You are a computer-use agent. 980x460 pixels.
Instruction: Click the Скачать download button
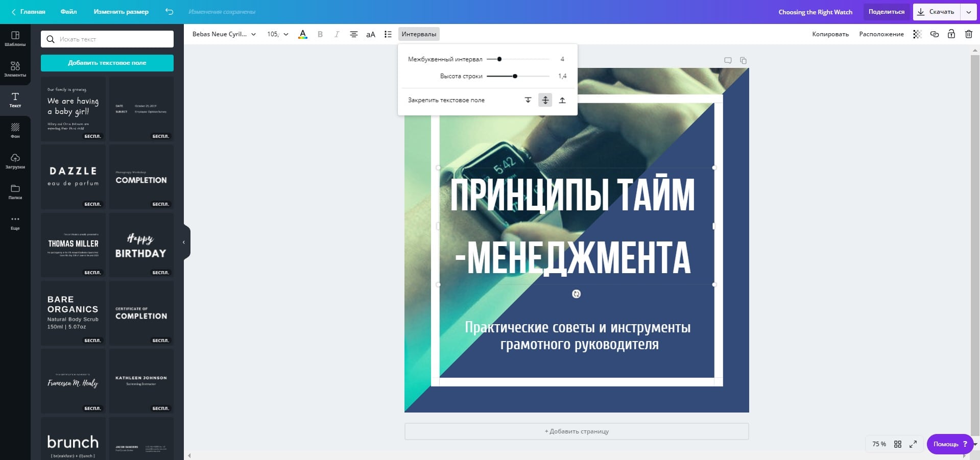pos(937,12)
